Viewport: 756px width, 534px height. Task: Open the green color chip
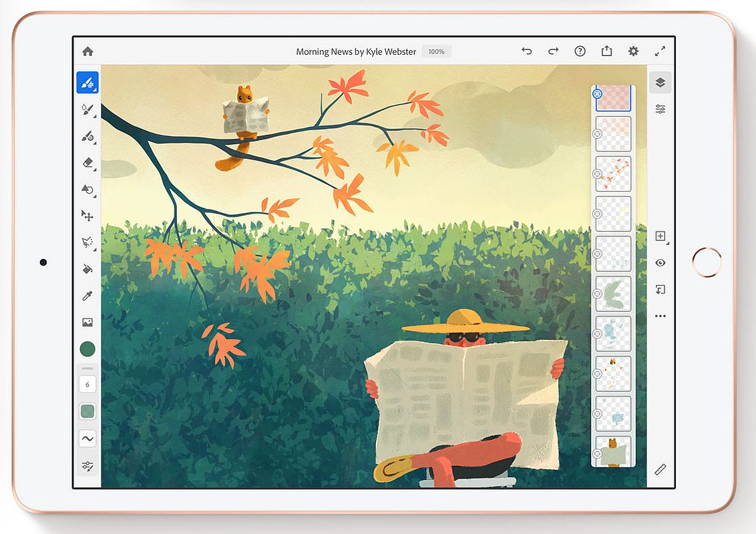pos(87,349)
